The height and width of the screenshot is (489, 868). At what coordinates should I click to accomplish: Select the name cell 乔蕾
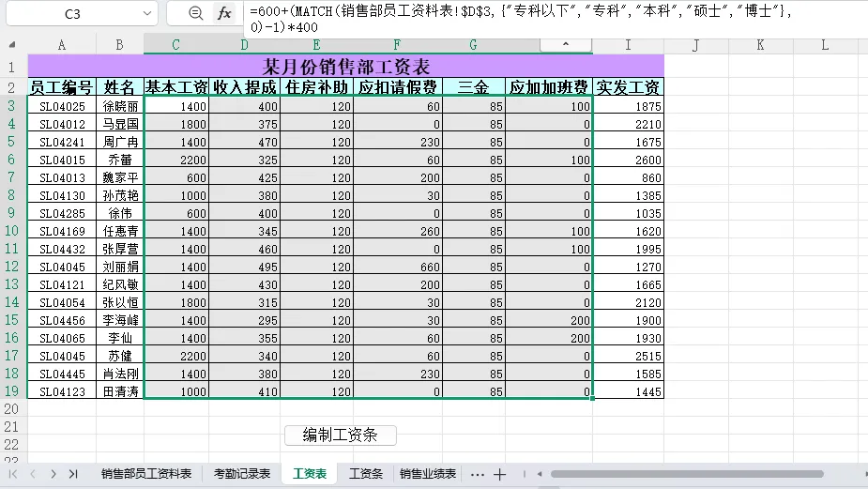119,160
